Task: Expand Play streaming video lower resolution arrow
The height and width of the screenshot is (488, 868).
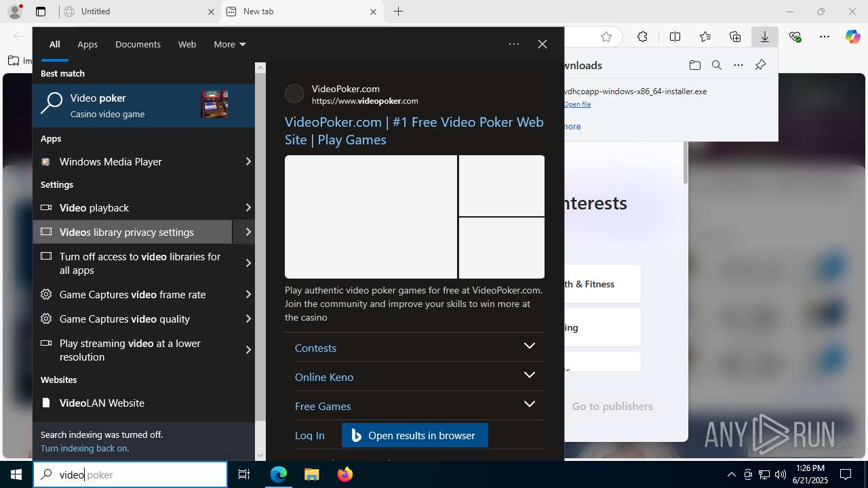Action: [x=248, y=350]
